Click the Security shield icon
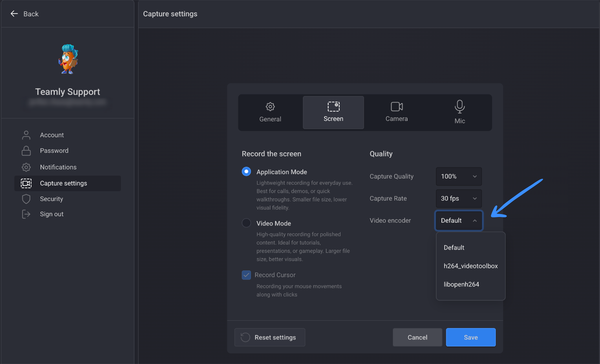This screenshot has height=364, width=600. [x=26, y=199]
